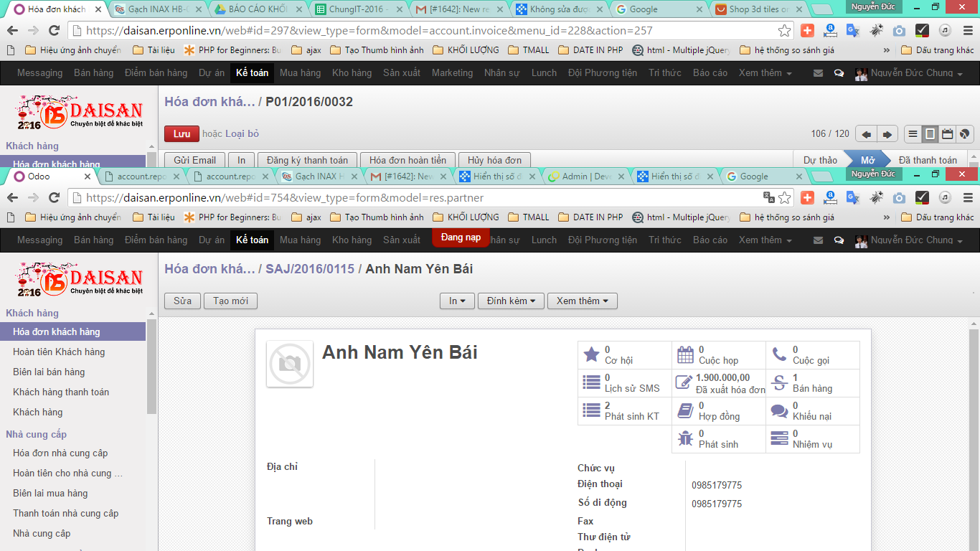Click the Sửa edit button
The width and height of the screenshot is (980, 551).
(182, 301)
